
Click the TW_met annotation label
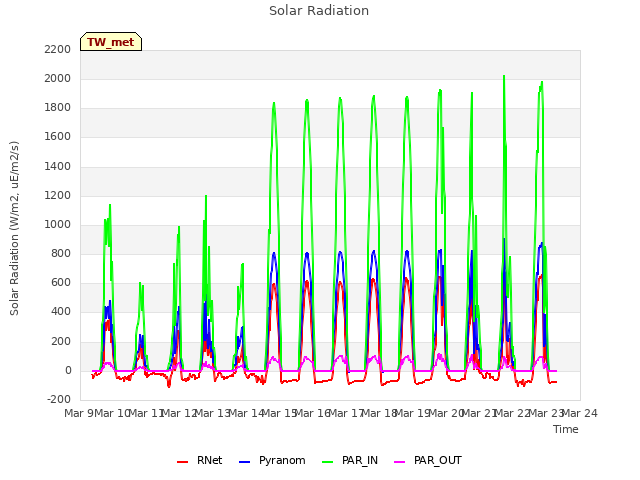[x=111, y=42]
